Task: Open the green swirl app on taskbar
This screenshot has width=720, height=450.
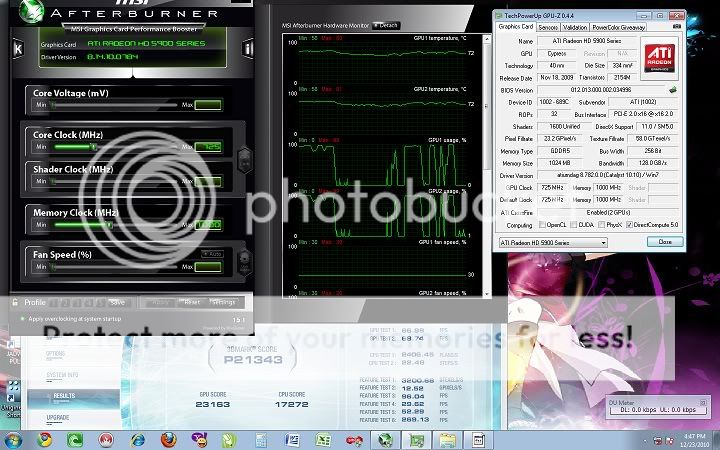Action: click(x=75, y=440)
